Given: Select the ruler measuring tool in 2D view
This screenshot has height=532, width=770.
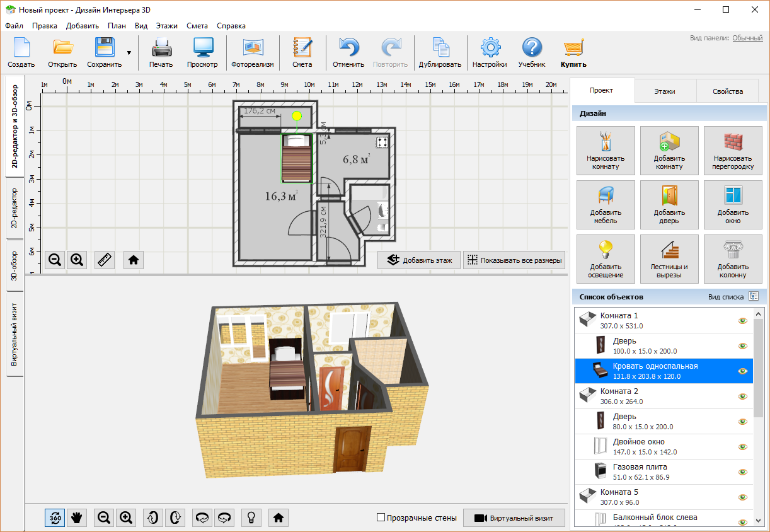Looking at the screenshot, I should 105,260.
